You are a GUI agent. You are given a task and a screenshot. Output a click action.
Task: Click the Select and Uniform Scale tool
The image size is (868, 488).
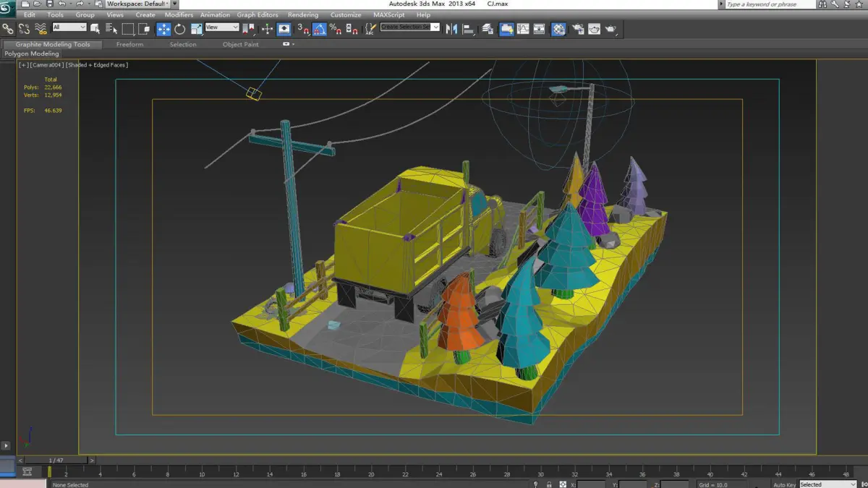(196, 29)
